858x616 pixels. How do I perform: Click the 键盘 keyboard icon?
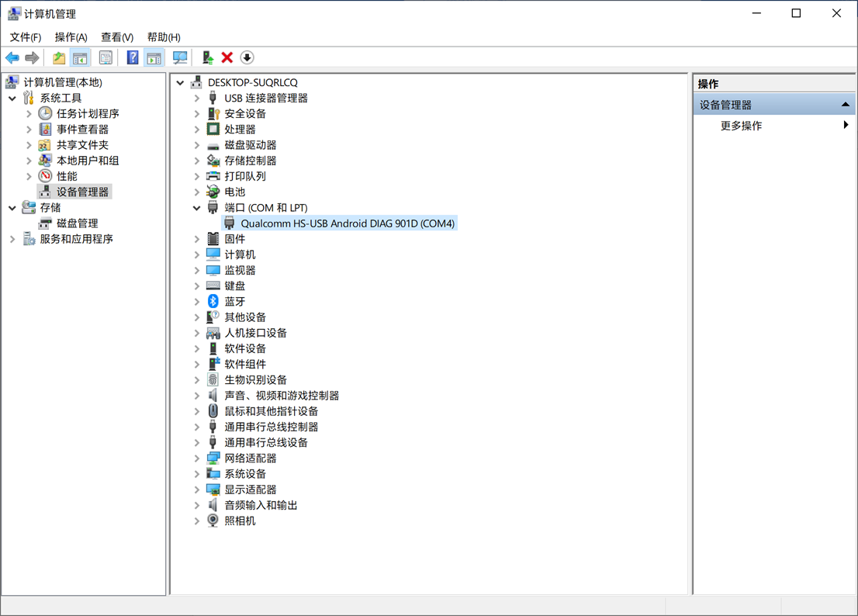(213, 286)
